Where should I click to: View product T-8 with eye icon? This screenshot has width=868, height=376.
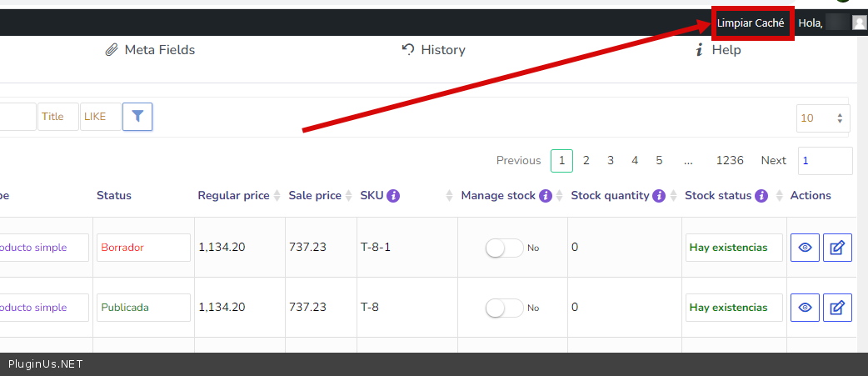[x=805, y=308]
